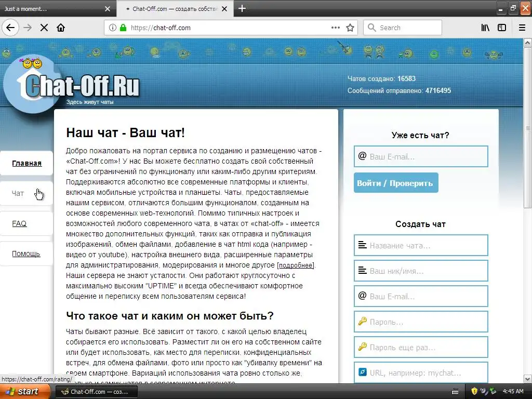Viewport: 532px width, 399px height.
Task: Open a new tab with plus button
Action: (242, 8)
